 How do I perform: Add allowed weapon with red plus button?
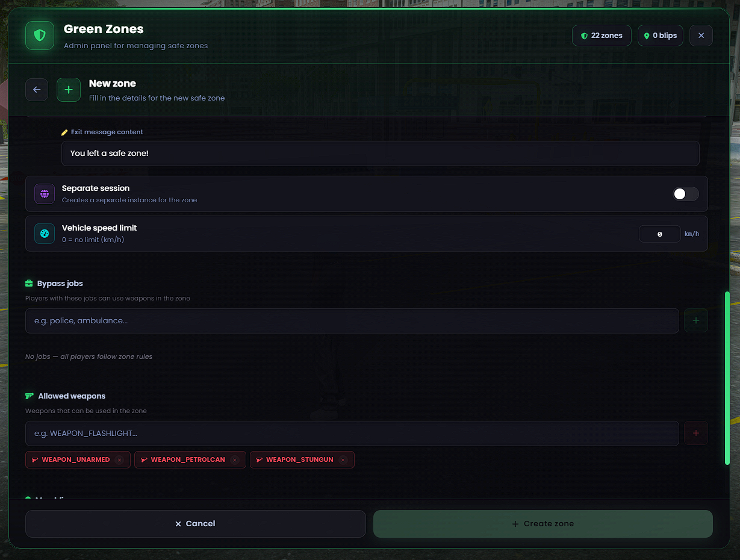tap(696, 434)
